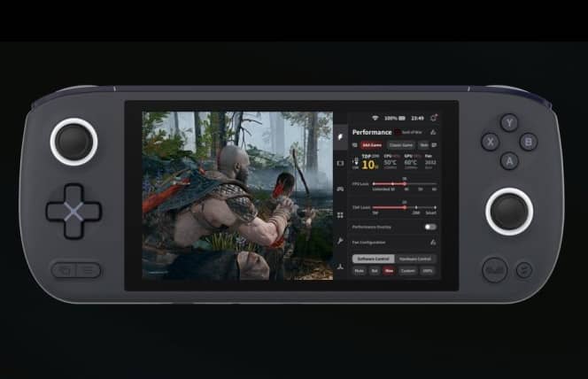
Task: Toggle the Performance Overlay switch
Action: (x=429, y=227)
